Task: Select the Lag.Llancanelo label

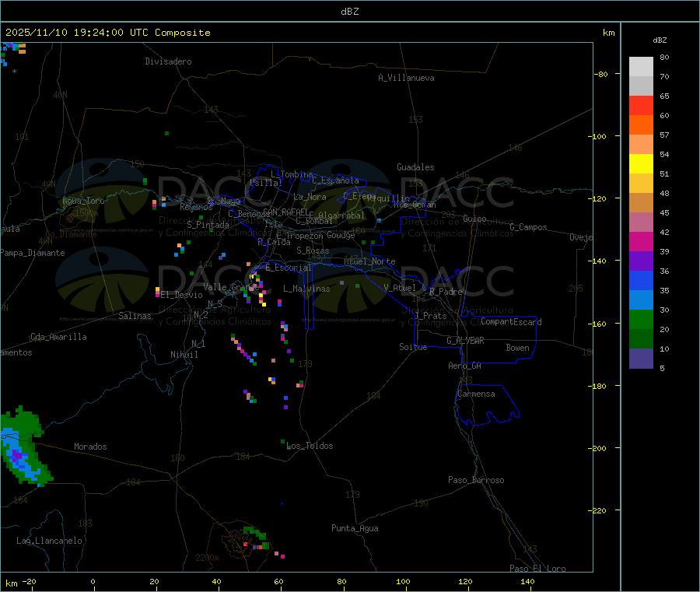Action: 50,541
